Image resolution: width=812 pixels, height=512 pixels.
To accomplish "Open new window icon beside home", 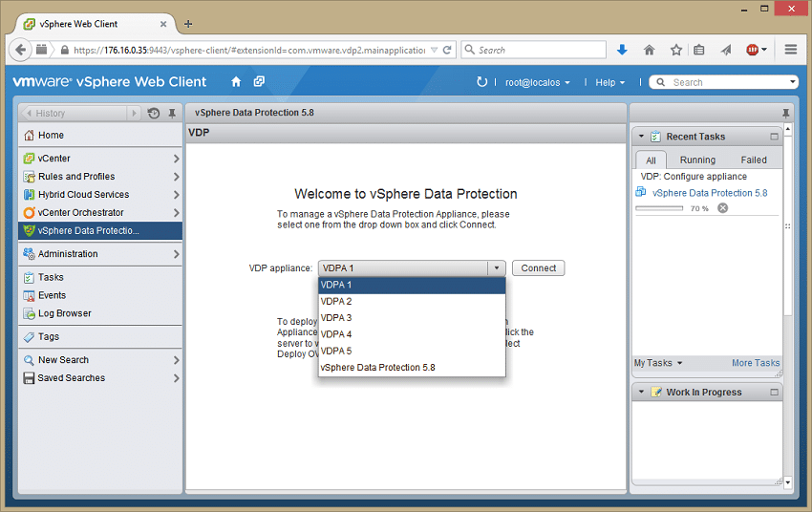I will coord(259,81).
